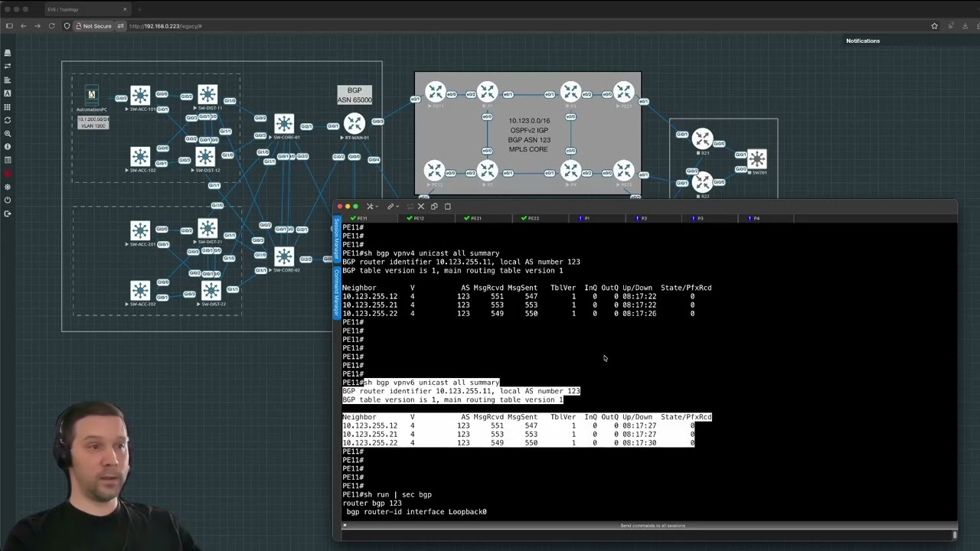980x551 pixels.
Task: Open text objects 'A' icon in sidebar
Action: 8,93
